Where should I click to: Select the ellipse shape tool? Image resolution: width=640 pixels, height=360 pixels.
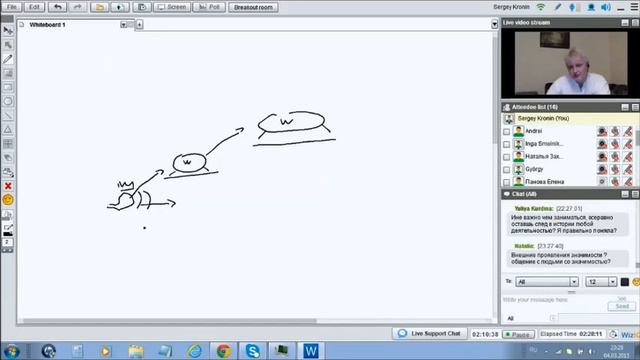tap(8, 101)
